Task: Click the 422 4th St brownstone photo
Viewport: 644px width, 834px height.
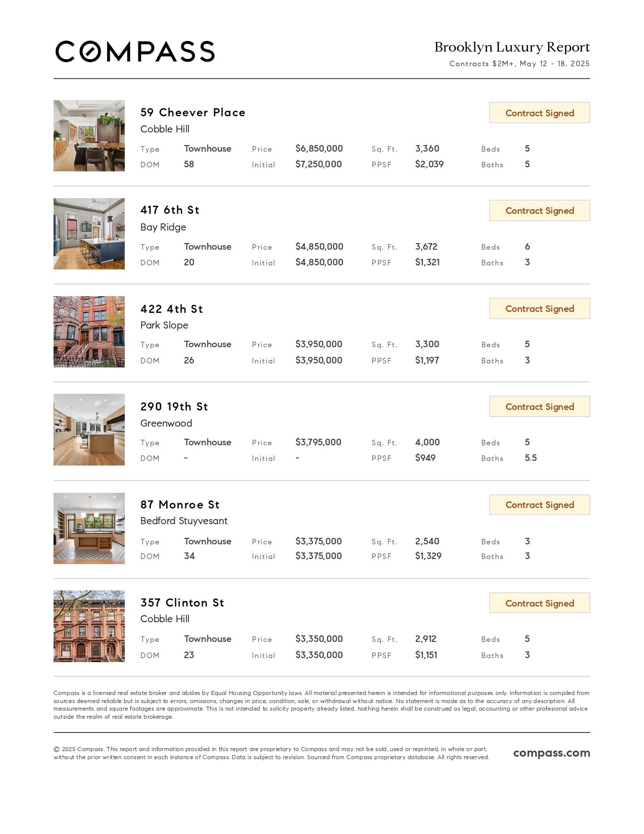Action: tap(89, 332)
